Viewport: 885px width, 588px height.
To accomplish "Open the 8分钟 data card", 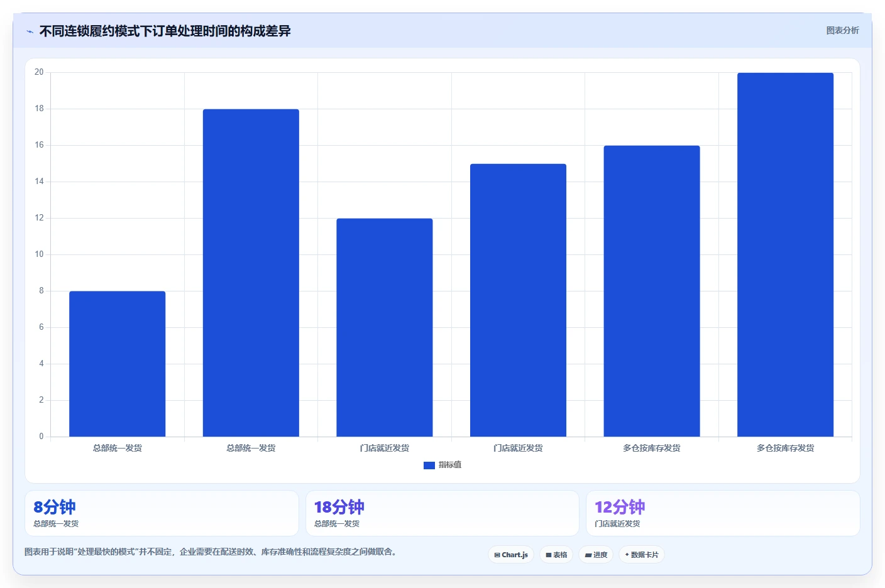I will (162, 513).
